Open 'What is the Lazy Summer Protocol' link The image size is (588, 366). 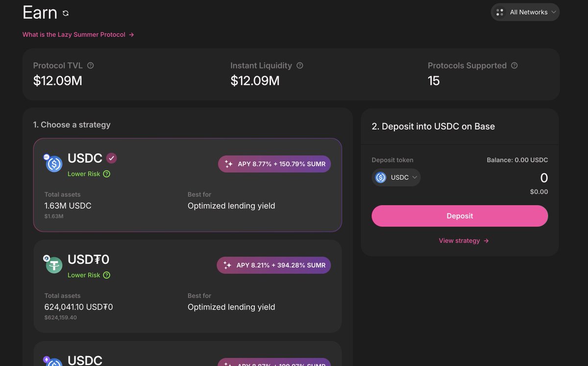[78, 35]
